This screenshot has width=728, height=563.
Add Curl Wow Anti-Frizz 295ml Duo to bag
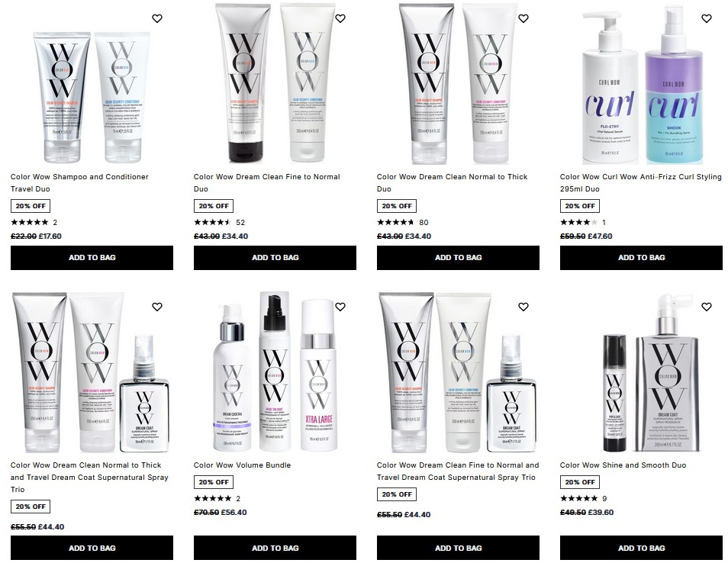641,258
